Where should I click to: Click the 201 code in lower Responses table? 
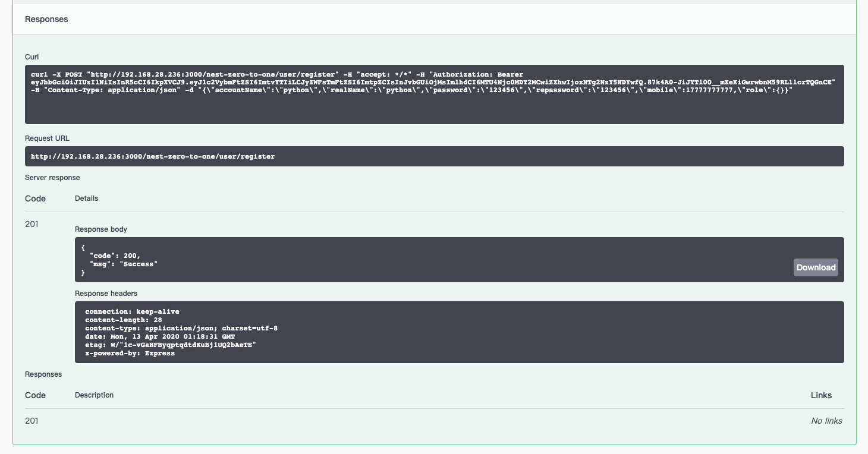pyautogui.click(x=32, y=421)
